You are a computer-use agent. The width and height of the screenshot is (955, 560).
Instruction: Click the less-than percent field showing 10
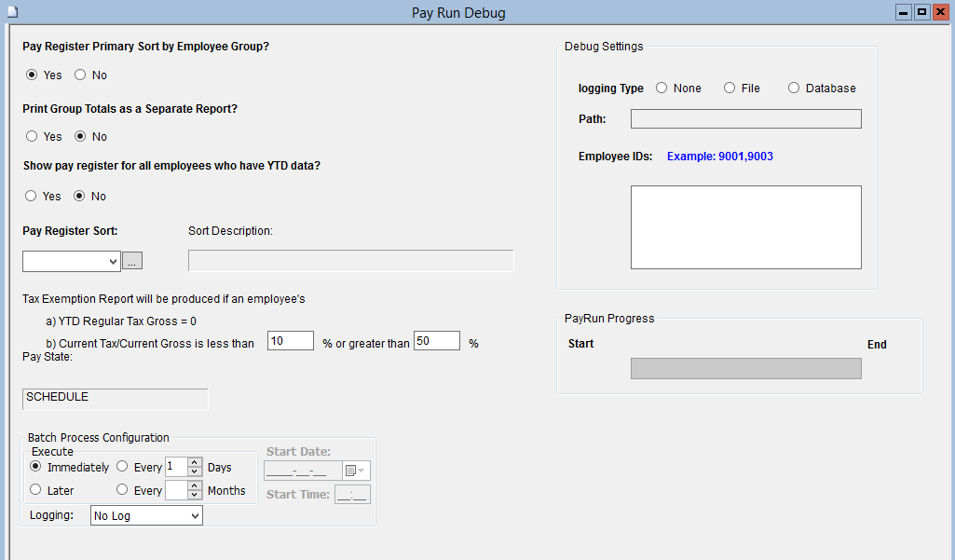coord(291,341)
